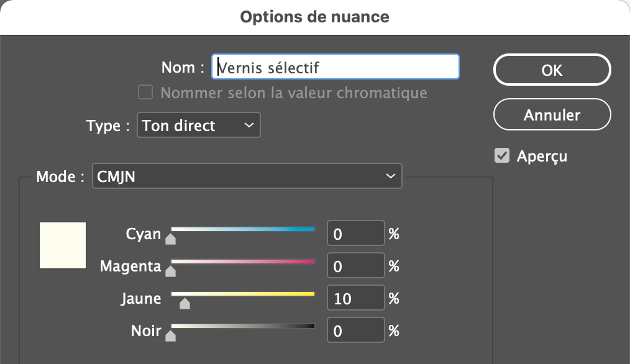Click the Magenta slider handle
The height and width of the screenshot is (364, 630).
[171, 270]
